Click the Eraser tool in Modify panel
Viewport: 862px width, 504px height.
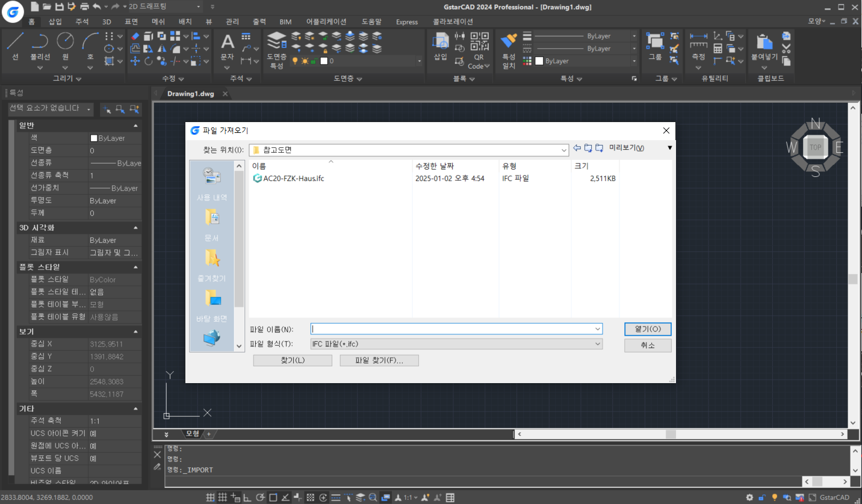click(x=135, y=36)
